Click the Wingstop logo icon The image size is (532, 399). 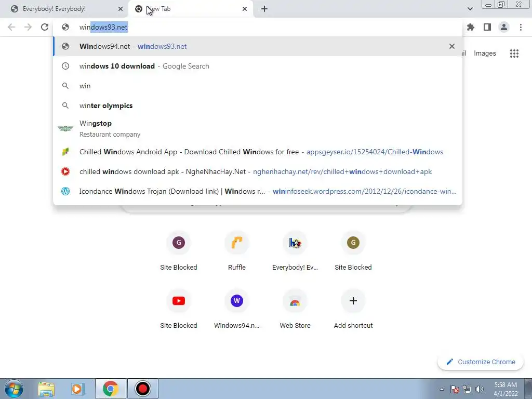[x=65, y=128]
